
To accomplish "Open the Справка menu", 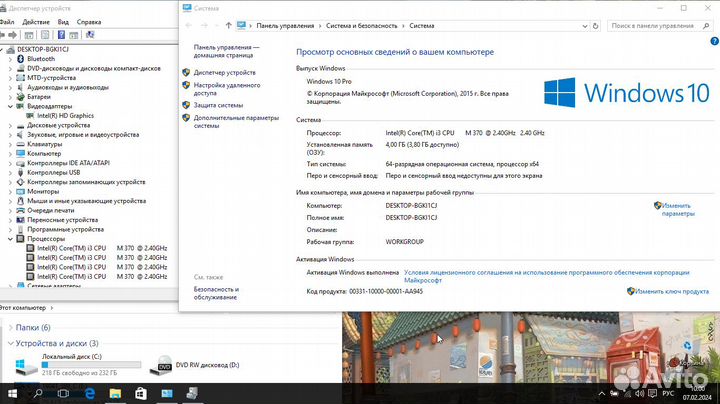I will (89, 22).
